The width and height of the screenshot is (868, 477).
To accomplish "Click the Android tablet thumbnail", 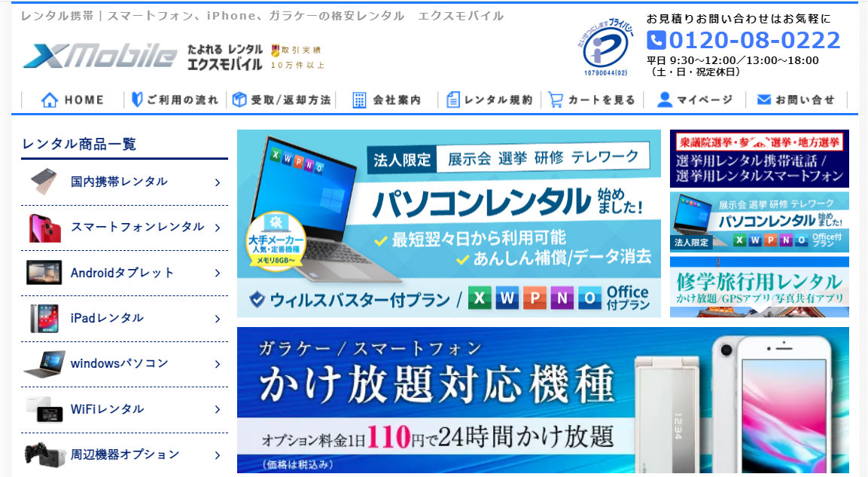I will 44,273.
